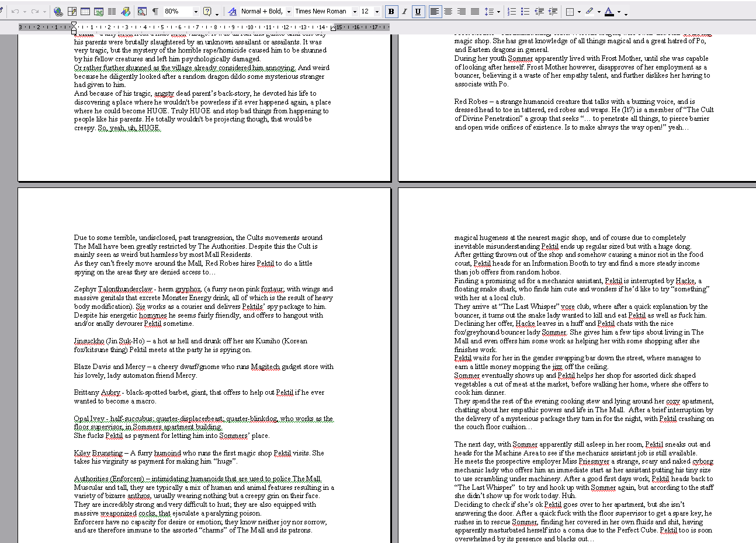Open the Tables and Borders tool
The width and height of the screenshot is (756, 543).
click(72, 11)
